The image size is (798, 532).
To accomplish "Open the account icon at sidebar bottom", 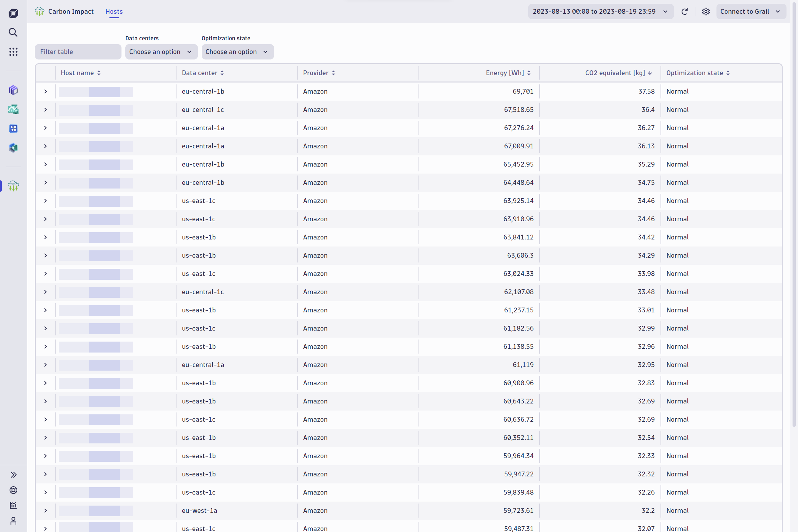I will [x=13, y=520].
